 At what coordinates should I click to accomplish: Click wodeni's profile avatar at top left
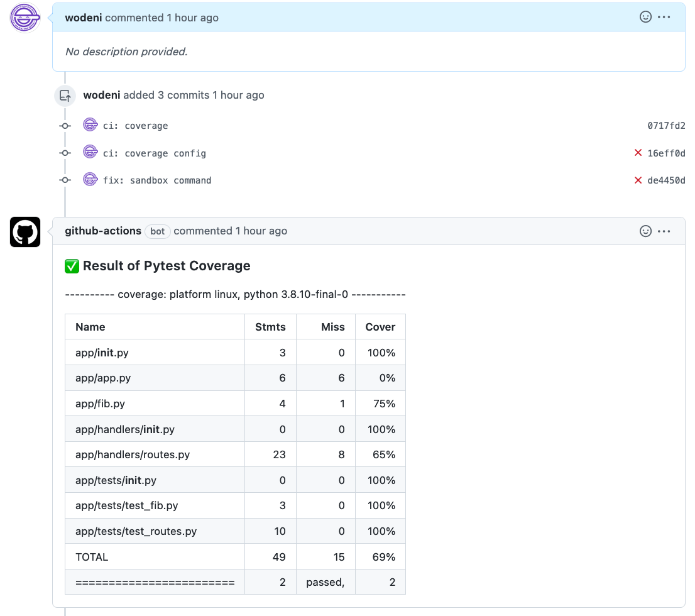pyautogui.click(x=25, y=18)
